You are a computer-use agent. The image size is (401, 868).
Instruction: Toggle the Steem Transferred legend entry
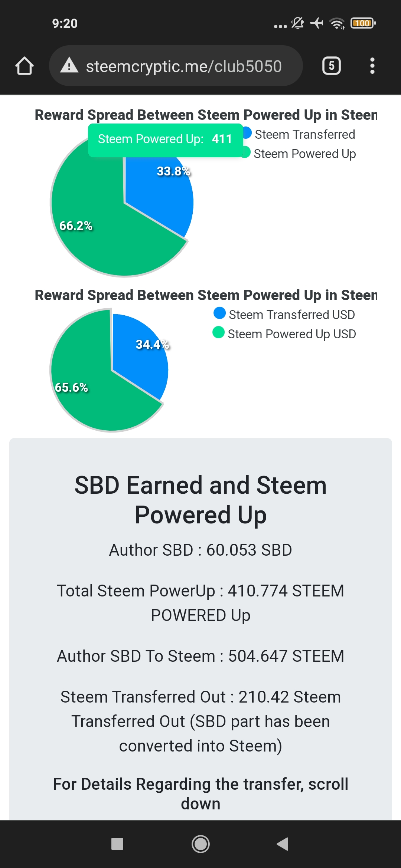pos(300,134)
